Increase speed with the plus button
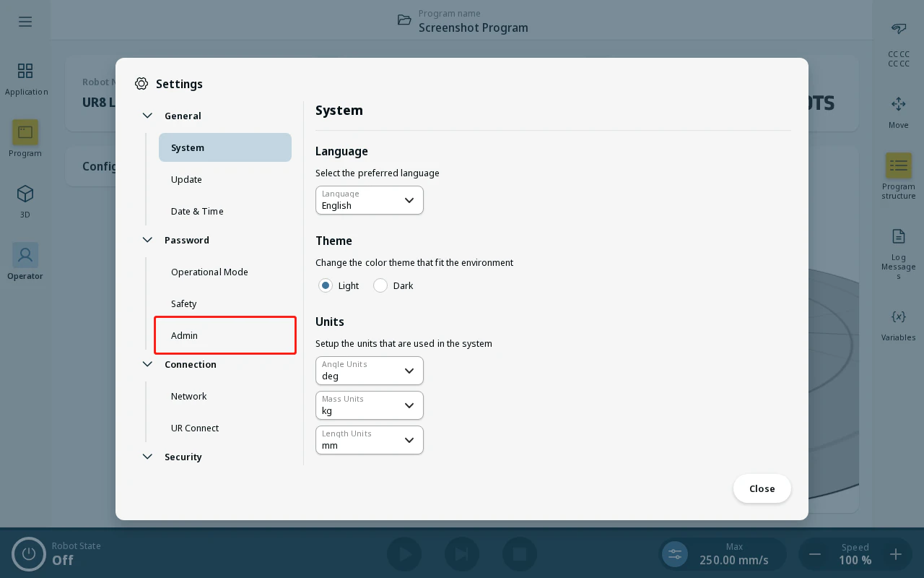The image size is (924, 578). point(896,554)
